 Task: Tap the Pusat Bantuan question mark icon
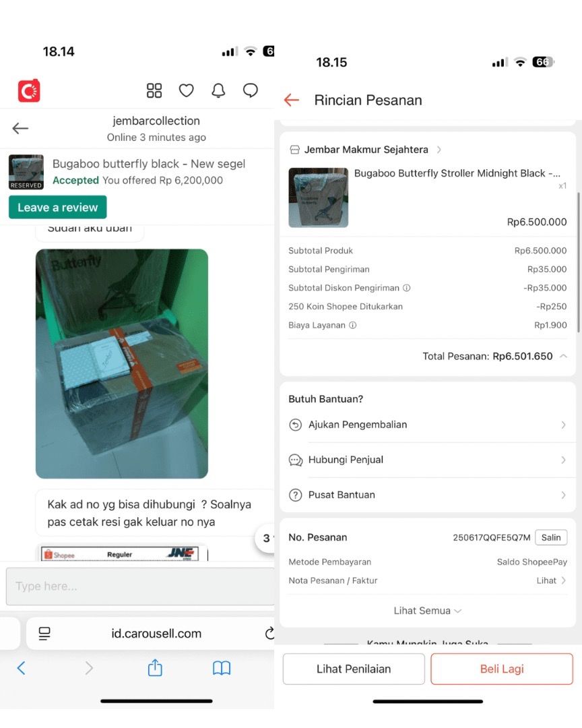pyautogui.click(x=296, y=495)
